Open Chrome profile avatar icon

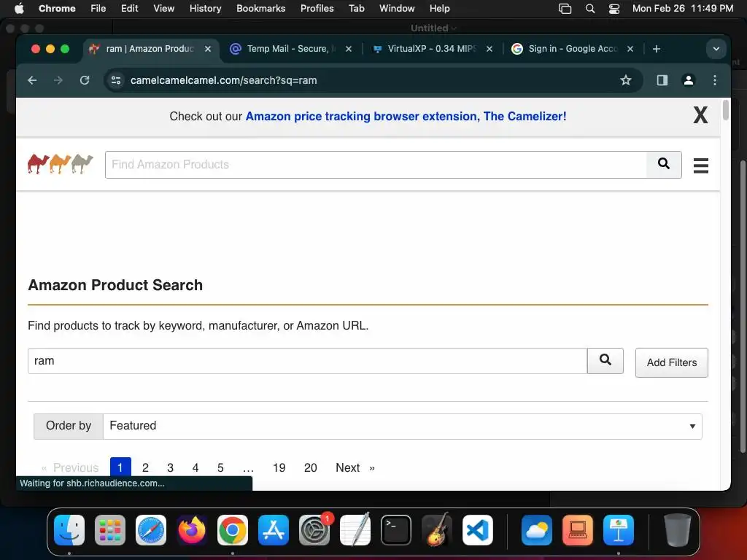pyautogui.click(x=688, y=80)
